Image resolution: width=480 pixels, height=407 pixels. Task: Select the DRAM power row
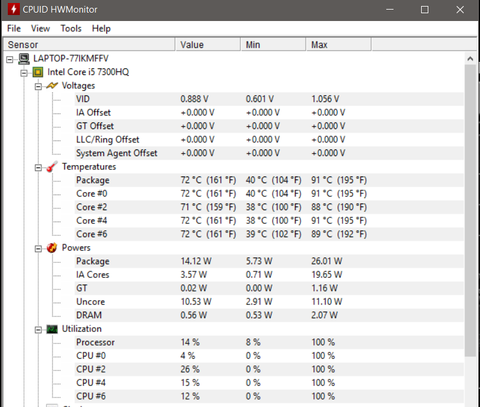(269, 315)
